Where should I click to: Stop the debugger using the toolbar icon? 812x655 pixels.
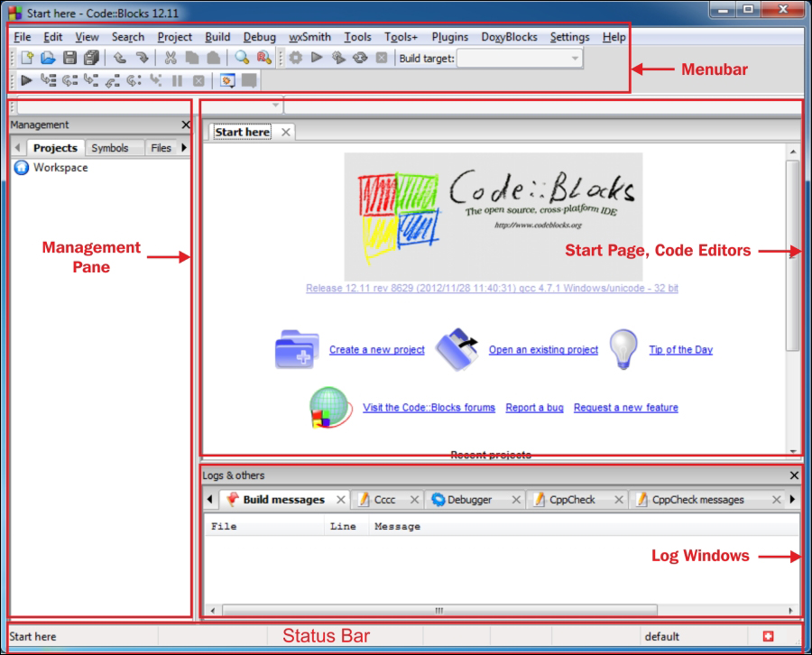[198, 80]
